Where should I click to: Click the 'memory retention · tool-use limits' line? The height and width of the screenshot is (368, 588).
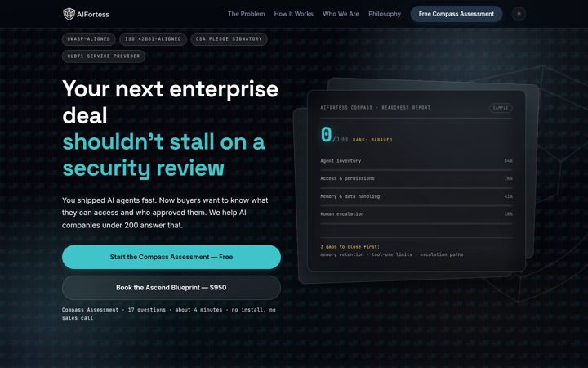[391, 254]
